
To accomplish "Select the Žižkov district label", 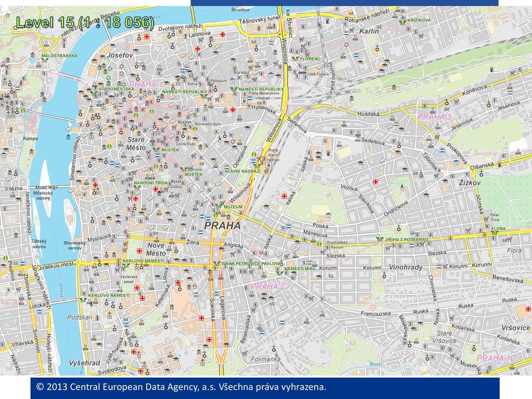I will [x=470, y=183].
